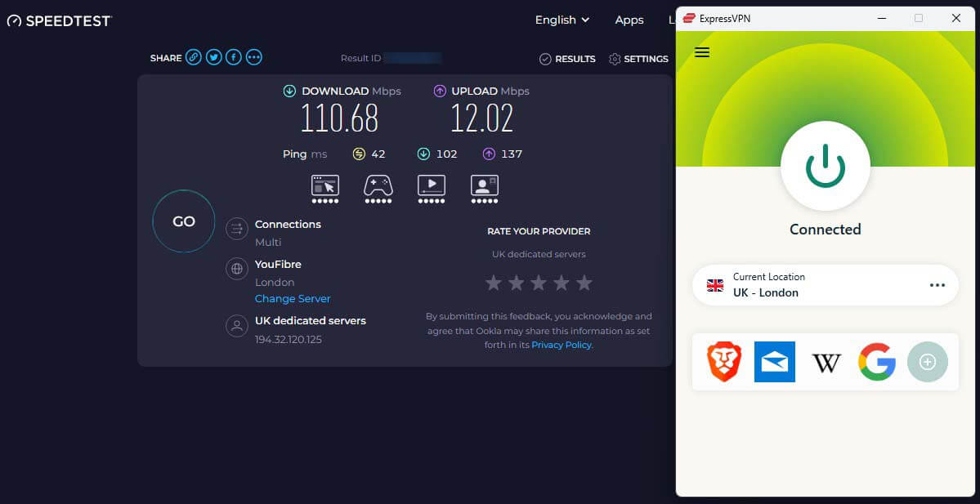Screen dimensions: 980x504
Task: Open ExpressVPN hamburger menu
Action: (x=702, y=51)
